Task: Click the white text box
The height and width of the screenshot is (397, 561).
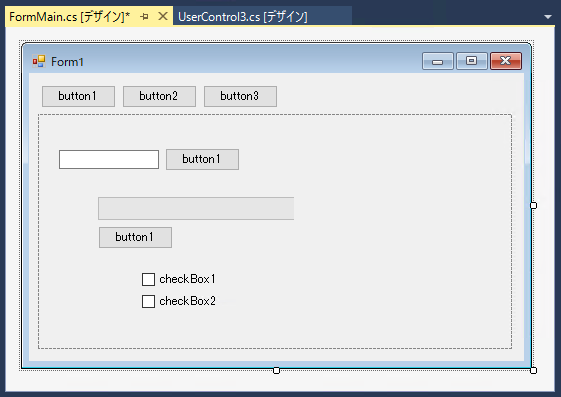Action: click(x=109, y=160)
